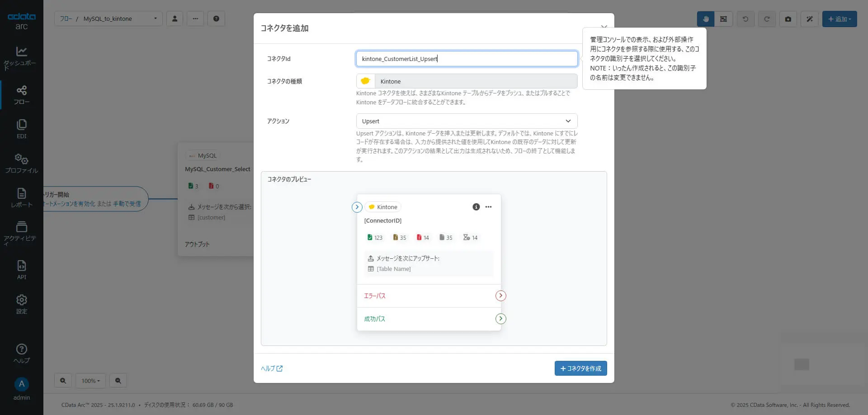Open the Activity section in sidebar
Viewport: 868px width, 415px height.
(x=21, y=233)
